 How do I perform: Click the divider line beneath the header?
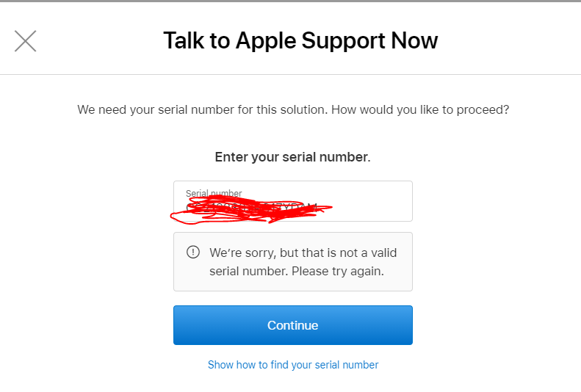point(291,74)
